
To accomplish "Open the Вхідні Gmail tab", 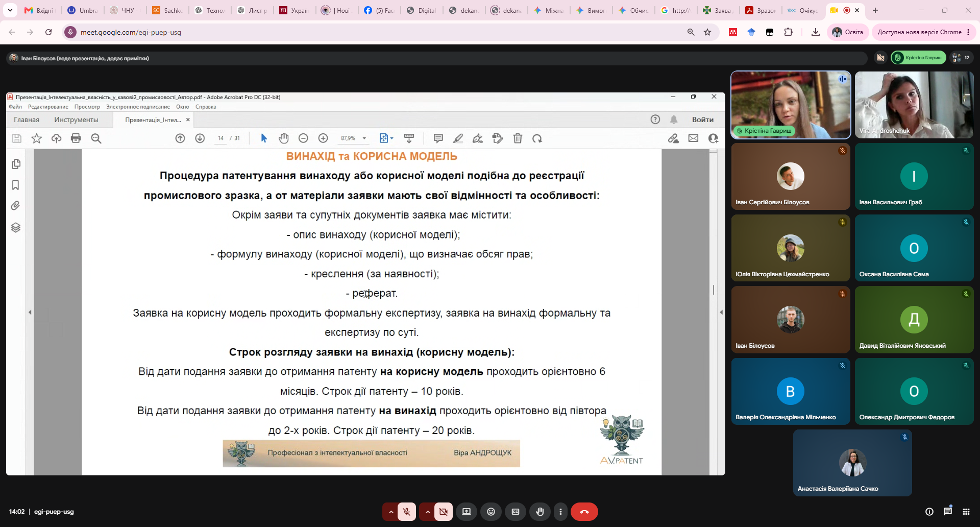I will 40,10.
